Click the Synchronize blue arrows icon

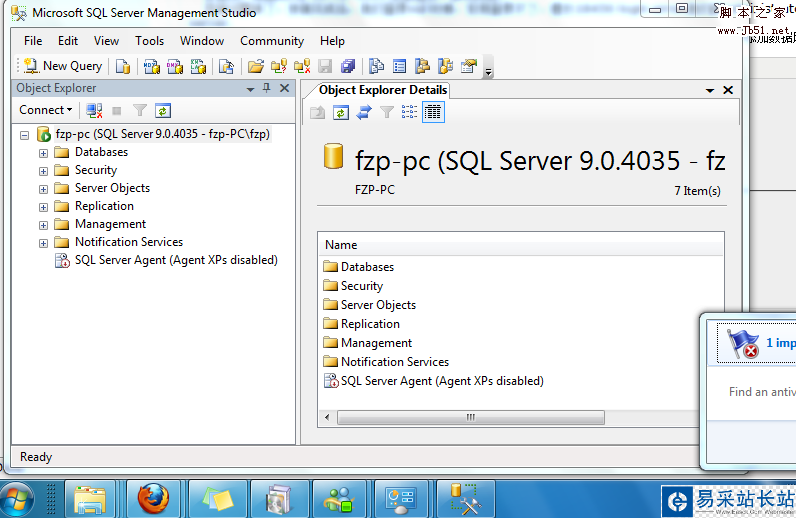(x=363, y=112)
